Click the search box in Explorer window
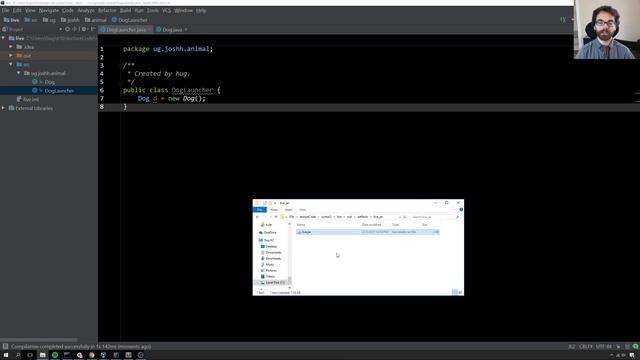The height and width of the screenshot is (360, 640). coord(435,217)
